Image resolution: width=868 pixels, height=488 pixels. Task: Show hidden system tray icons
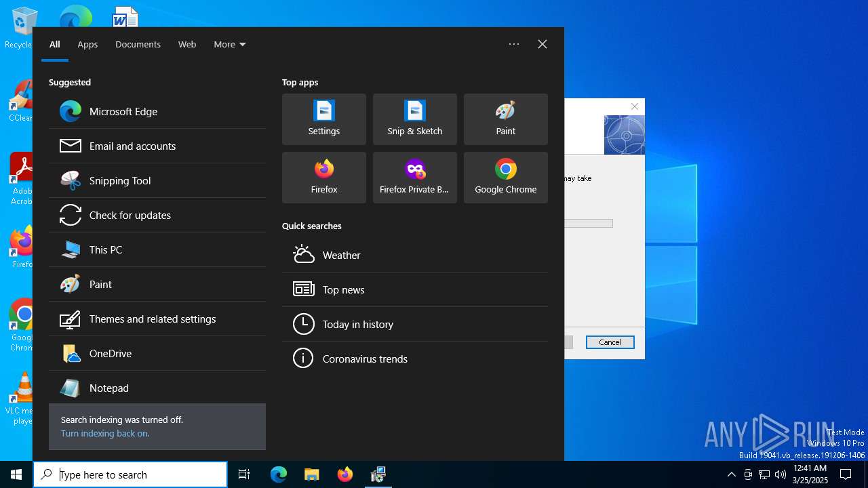[731, 474]
